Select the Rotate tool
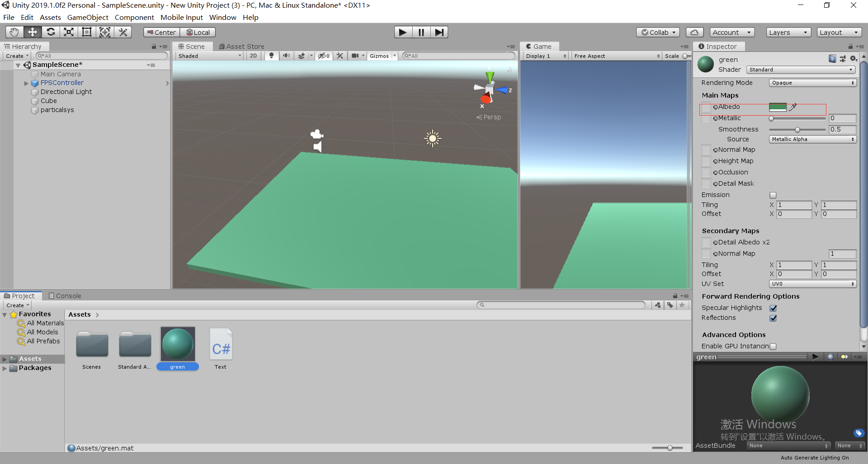The image size is (868, 464). pos(51,32)
